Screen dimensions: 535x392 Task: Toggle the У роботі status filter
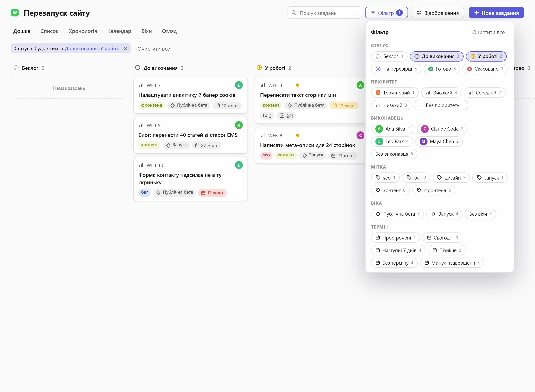486,56
